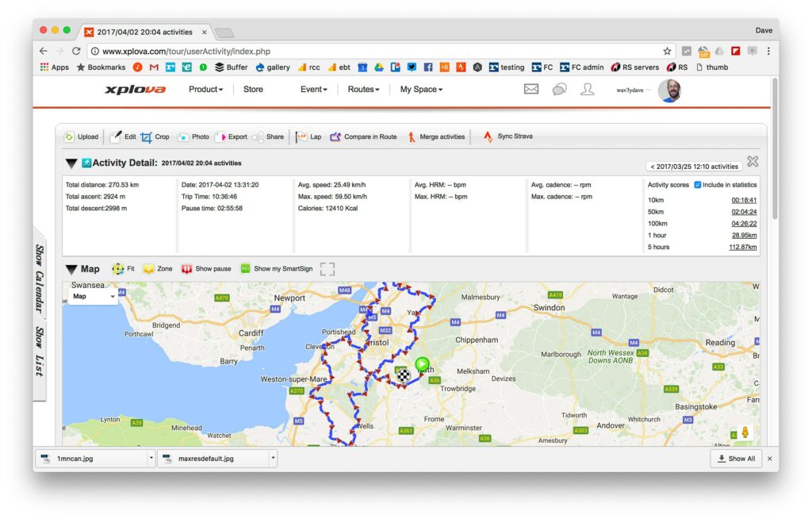Uncheck Include in statistics

pos(698,185)
